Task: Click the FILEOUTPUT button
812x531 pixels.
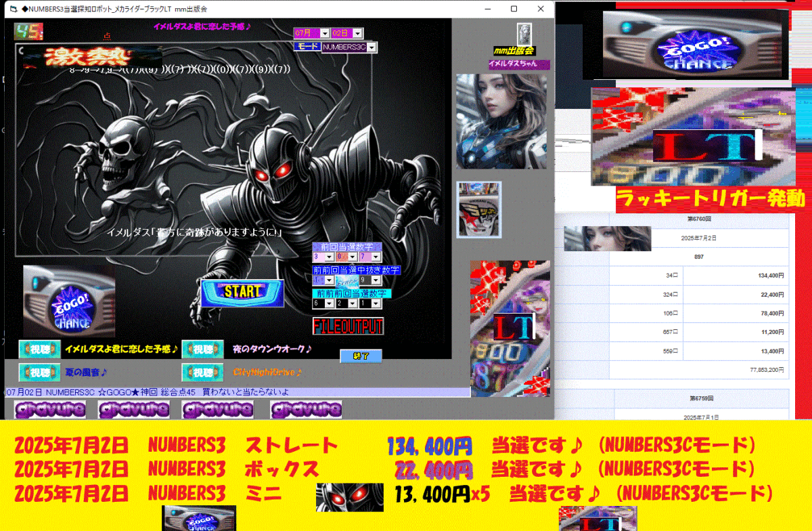Action: (x=348, y=326)
